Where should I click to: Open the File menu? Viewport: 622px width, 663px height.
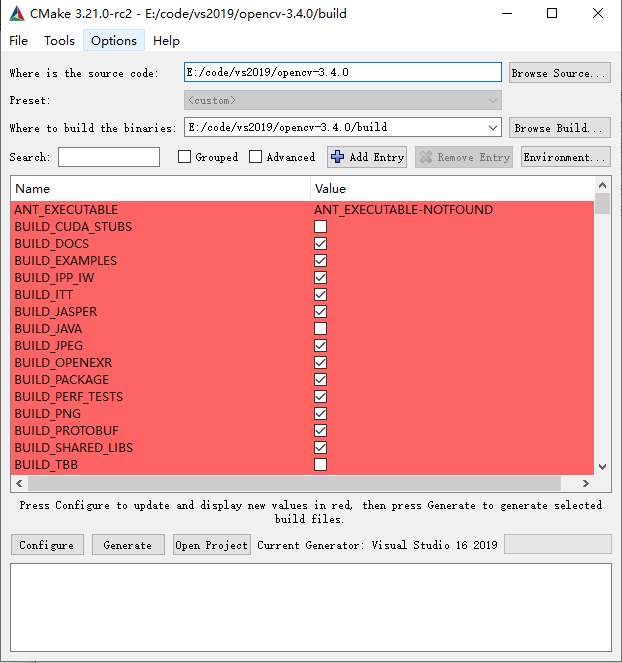(19, 41)
